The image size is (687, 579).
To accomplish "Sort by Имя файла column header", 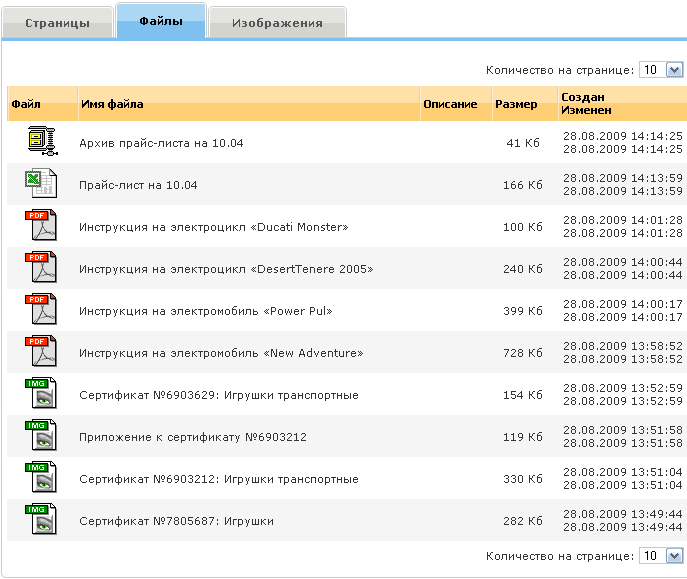I will [112, 104].
